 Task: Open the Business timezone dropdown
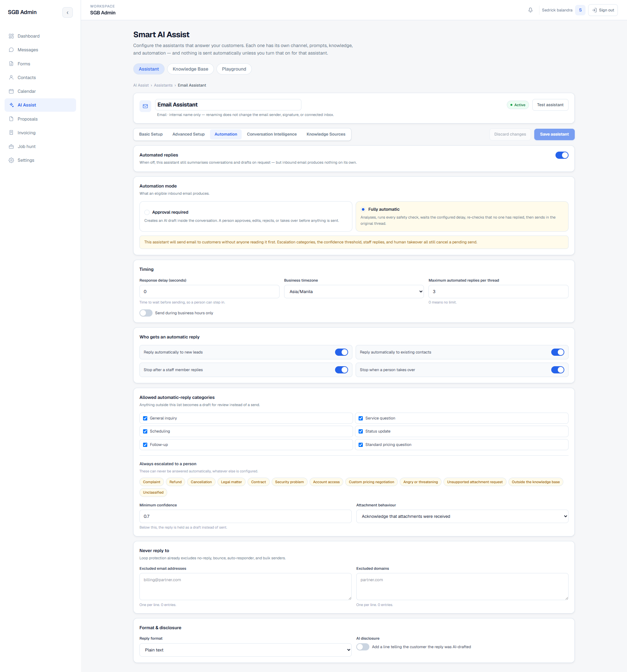[354, 291]
